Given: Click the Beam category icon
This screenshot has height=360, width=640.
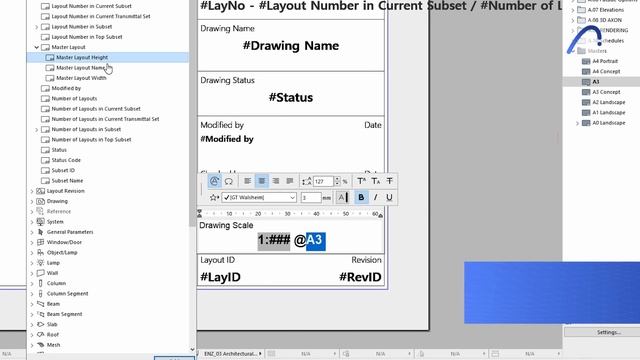Looking at the screenshot, I should pyautogui.click(x=40, y=304).
